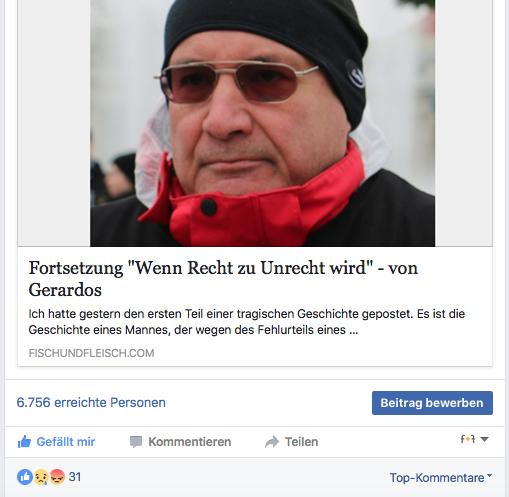Expand the arrow beside the identity icon
Screen dimensions: 509x497
[485, 439]
